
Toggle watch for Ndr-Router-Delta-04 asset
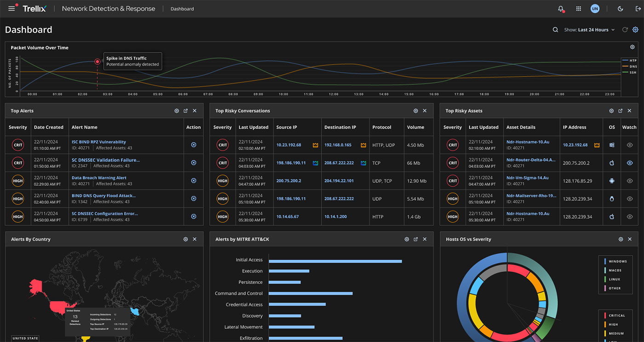[629, 163]
